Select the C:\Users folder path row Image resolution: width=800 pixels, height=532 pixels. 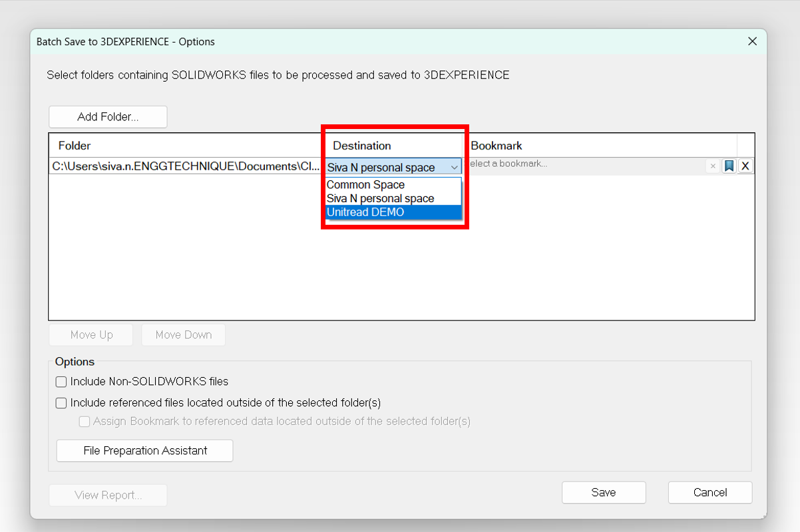point(185,167)
